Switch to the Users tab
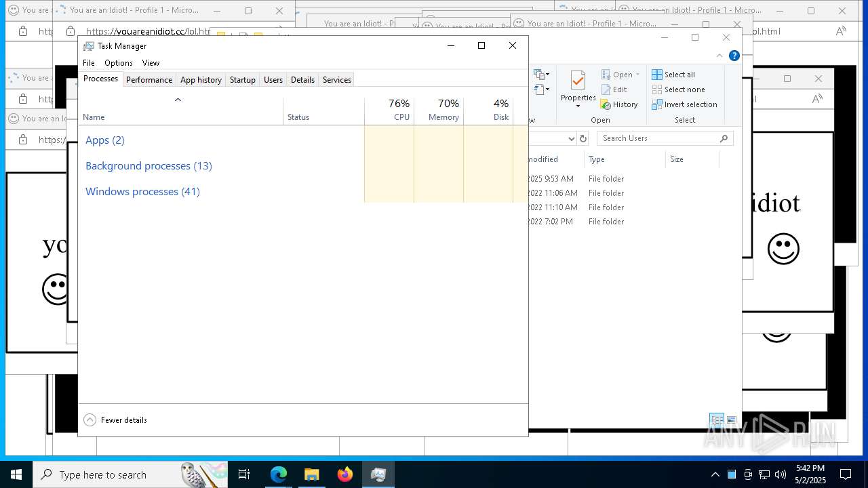Image resolution: width=868 pixels, height=488 pixels. [273, 79]
